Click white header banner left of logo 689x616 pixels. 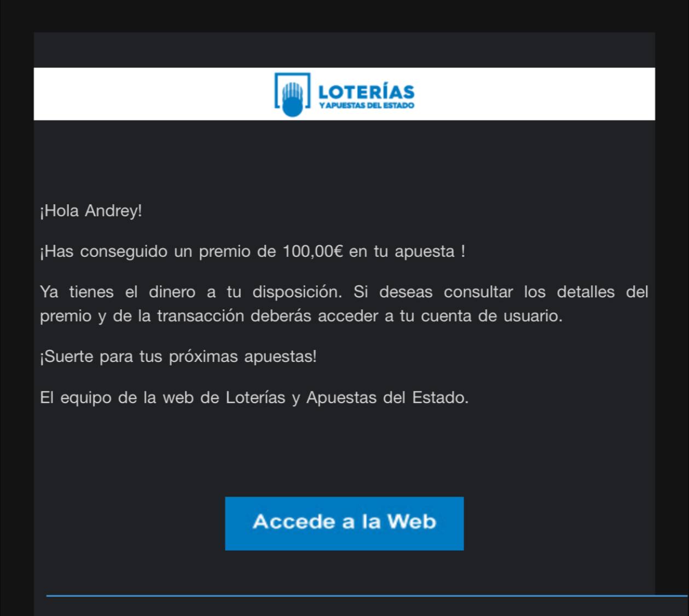coord(153,94)
